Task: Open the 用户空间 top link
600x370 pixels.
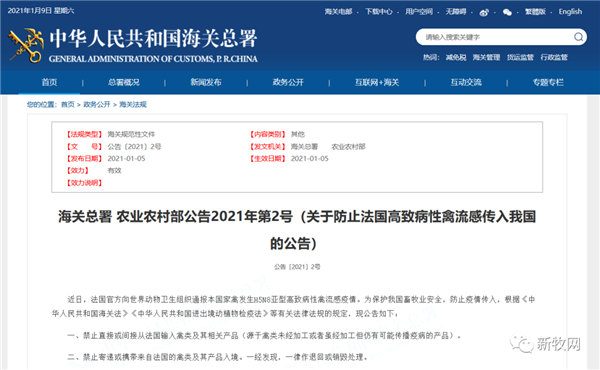Action: [x=419, y=12]
